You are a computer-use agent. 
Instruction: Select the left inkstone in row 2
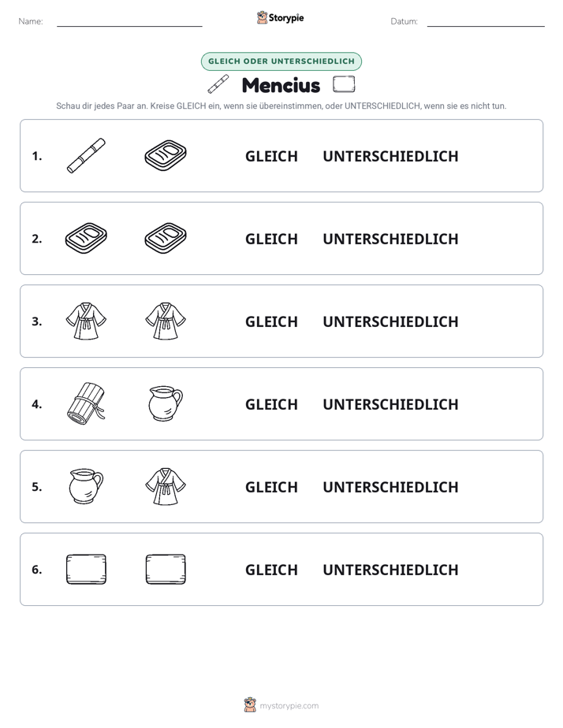pyautogui.click(x=86, y=238)
